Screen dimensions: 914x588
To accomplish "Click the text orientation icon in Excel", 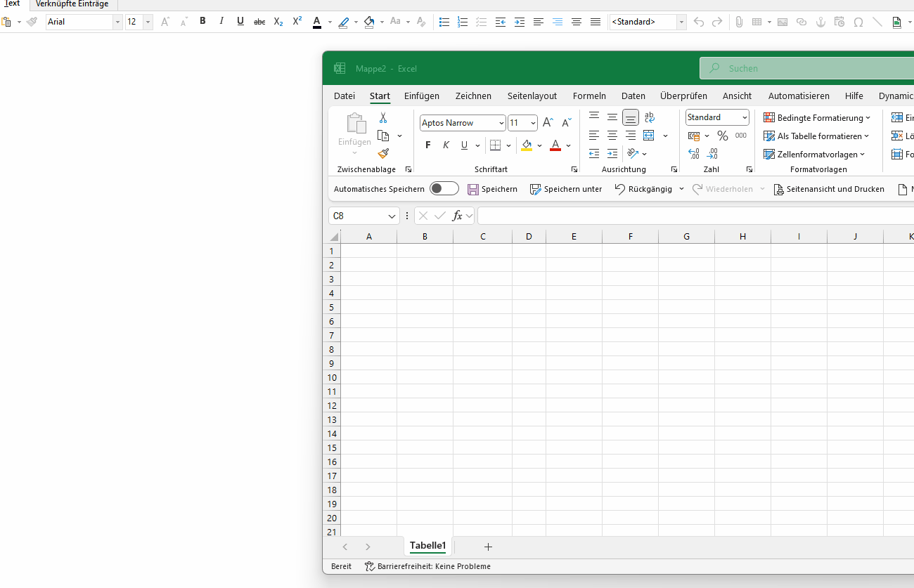I will point(632,154).
